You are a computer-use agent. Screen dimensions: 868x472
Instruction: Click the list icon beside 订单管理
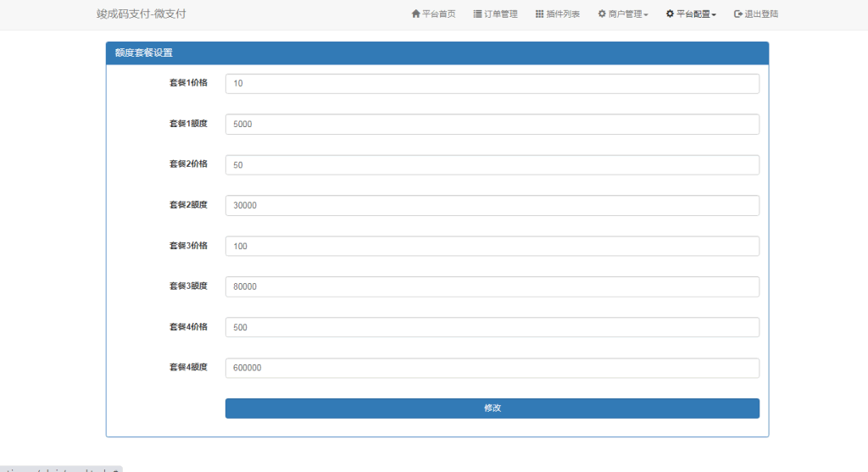477,14
